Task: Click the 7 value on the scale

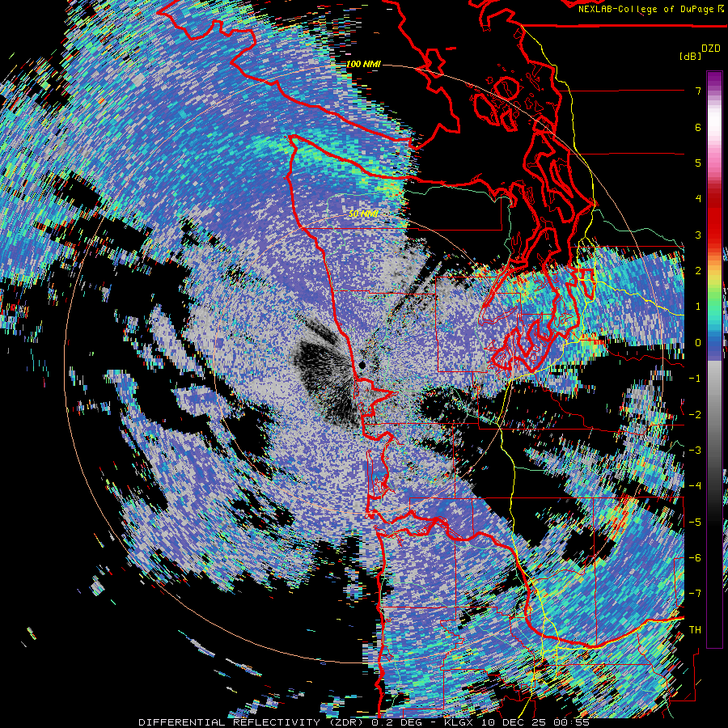Action: pyautogui.click(x=698, y=91)
